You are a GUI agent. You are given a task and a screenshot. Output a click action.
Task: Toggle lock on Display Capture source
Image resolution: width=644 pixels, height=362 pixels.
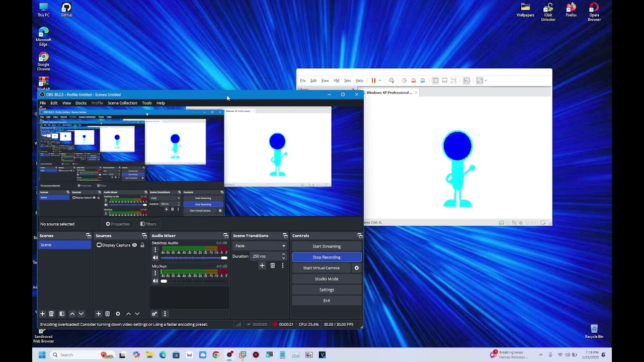coord(142,245)
